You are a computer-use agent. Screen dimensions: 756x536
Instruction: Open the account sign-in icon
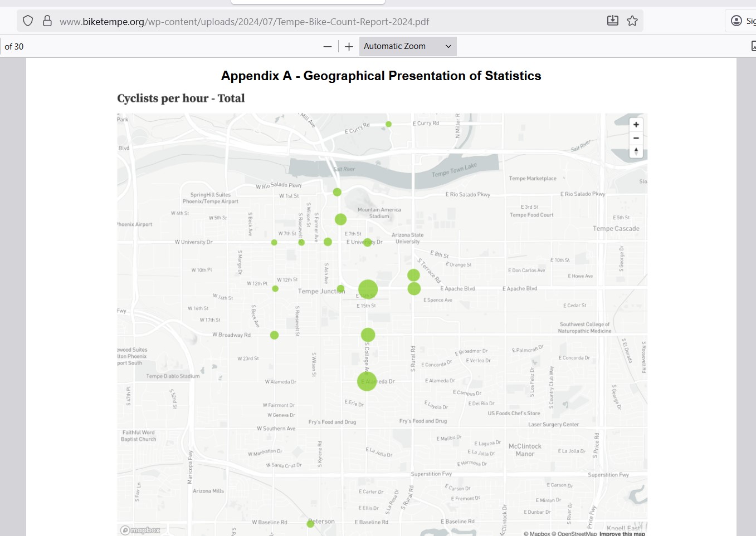737,21
